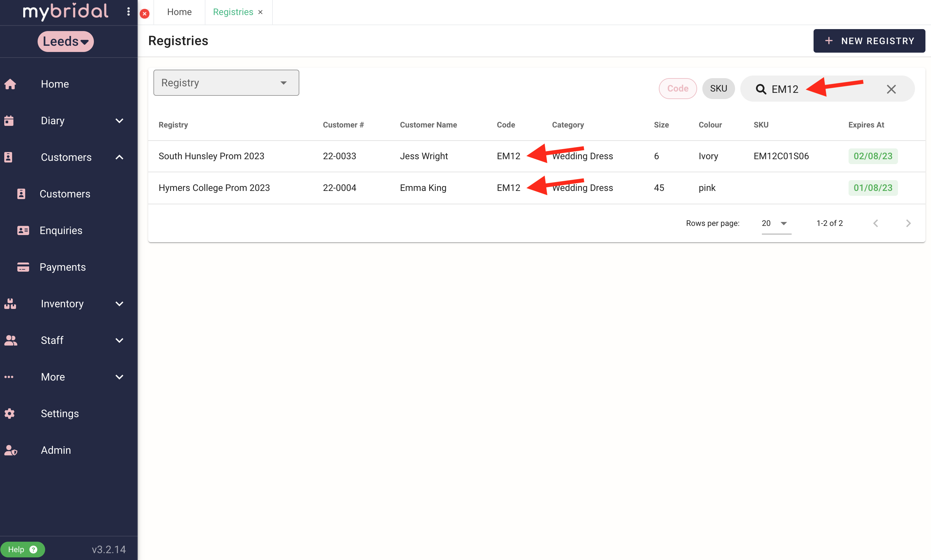Expand the Staff menu chevron

click(x=119, y=340)
